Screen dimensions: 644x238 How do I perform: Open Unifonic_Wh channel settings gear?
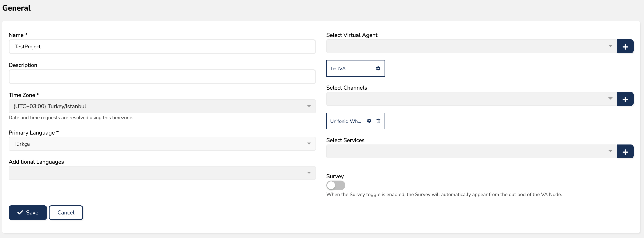(x=369, y=121)
